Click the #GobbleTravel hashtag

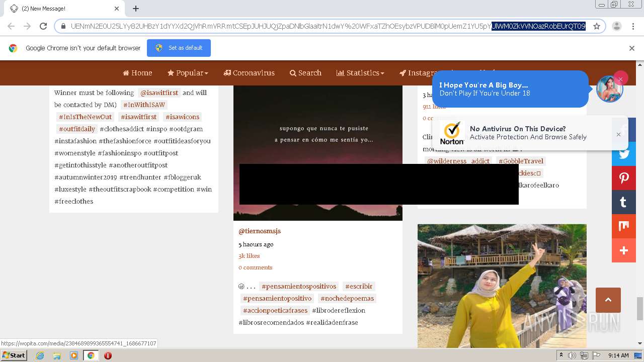(x=521, y=161)
